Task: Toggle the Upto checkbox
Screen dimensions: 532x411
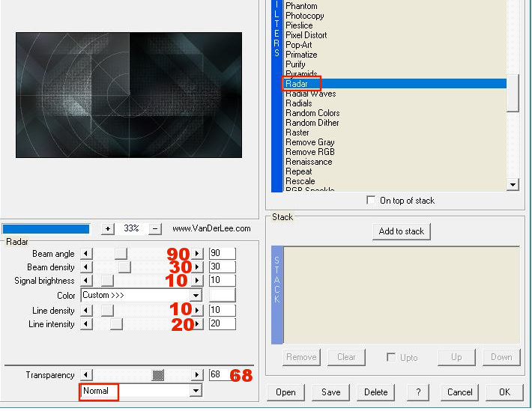Action: click(390, 357)
